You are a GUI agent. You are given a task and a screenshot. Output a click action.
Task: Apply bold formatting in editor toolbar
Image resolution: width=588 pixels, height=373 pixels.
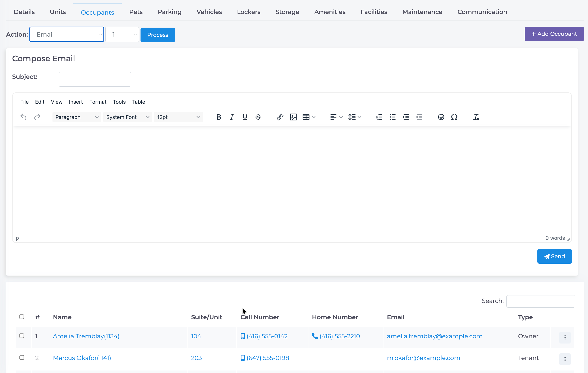[x=219, y=117]
